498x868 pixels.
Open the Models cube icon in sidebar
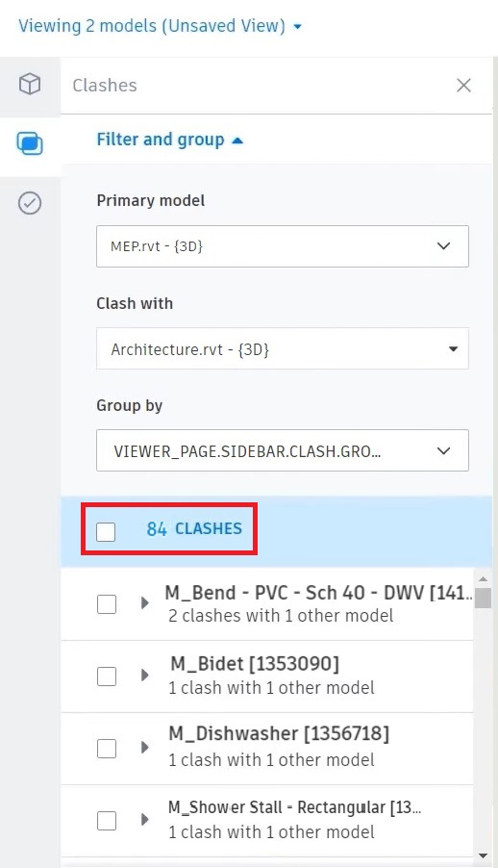[30, 85]
